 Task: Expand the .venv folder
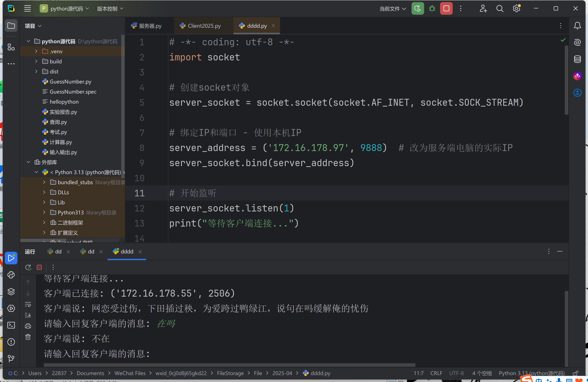(36, 51)
